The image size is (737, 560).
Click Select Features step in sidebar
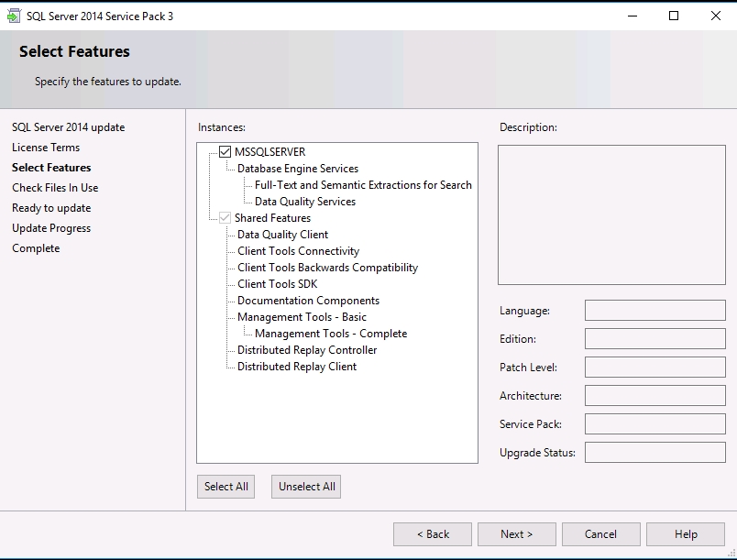(51, 168)
